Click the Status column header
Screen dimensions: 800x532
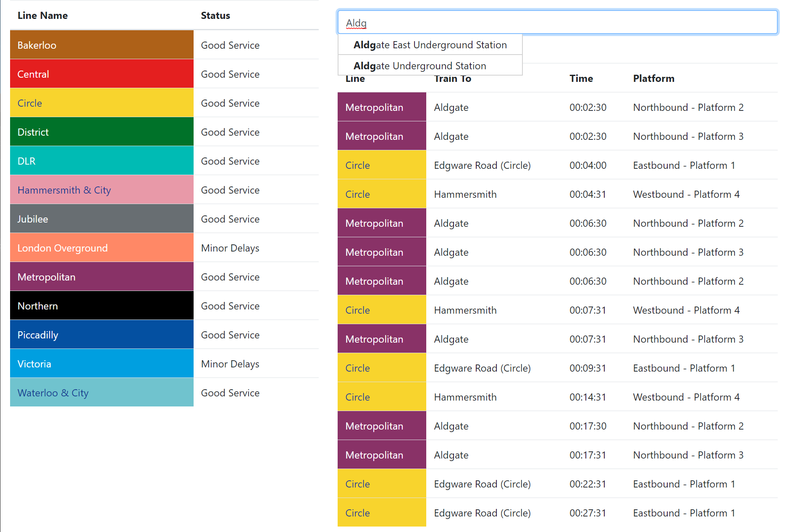pyautogui.click(x=215, y=16)
